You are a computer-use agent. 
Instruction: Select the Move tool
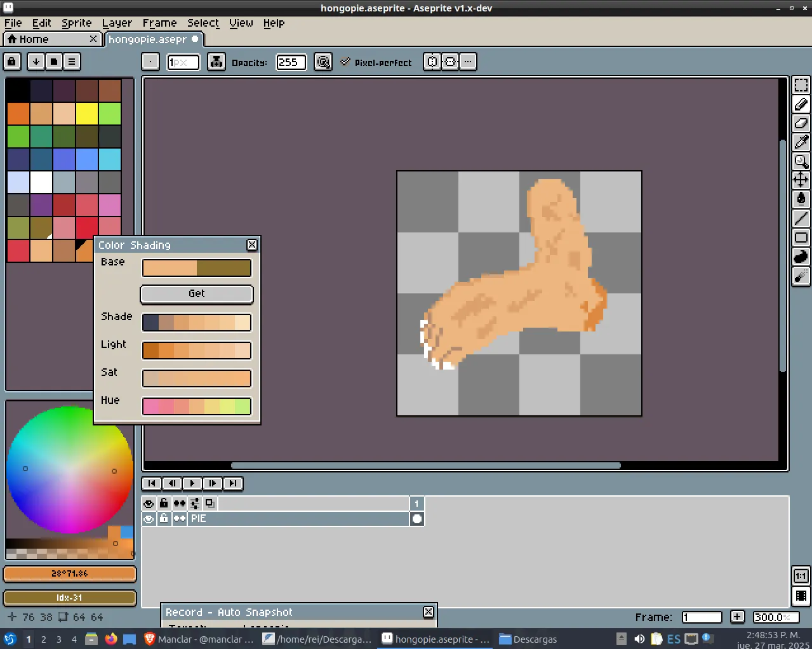click(x=801, y=180)
